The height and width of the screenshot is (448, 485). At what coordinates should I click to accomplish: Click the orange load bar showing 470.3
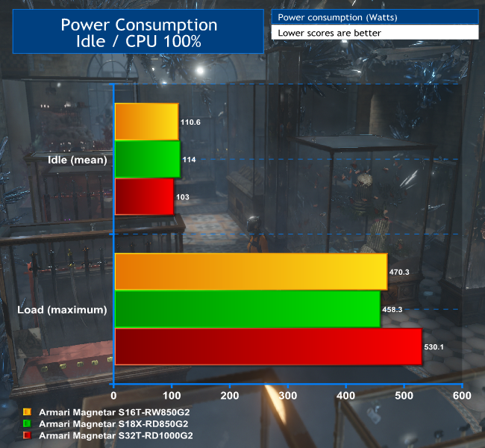(251, 272)
